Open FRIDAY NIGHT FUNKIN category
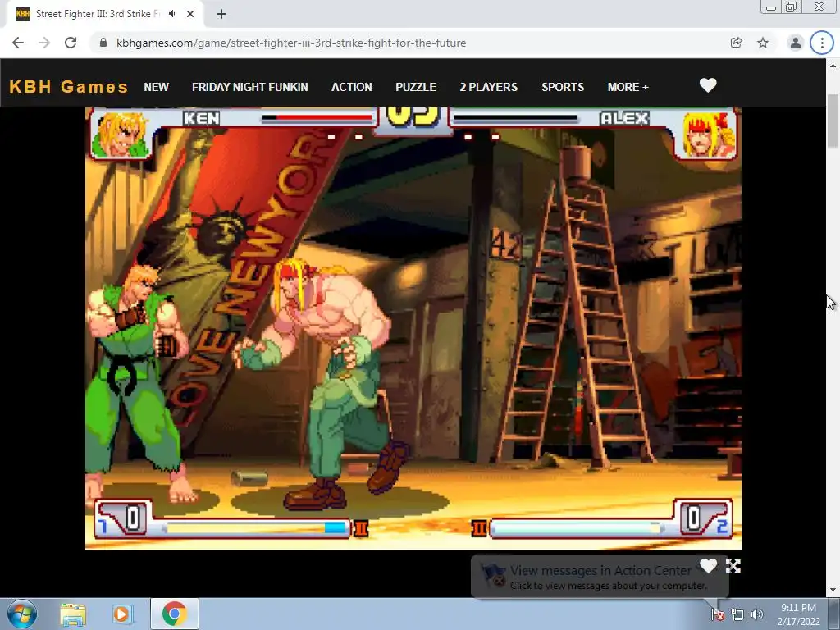Viewport: 840px width, 630px height. coord(249,87)
